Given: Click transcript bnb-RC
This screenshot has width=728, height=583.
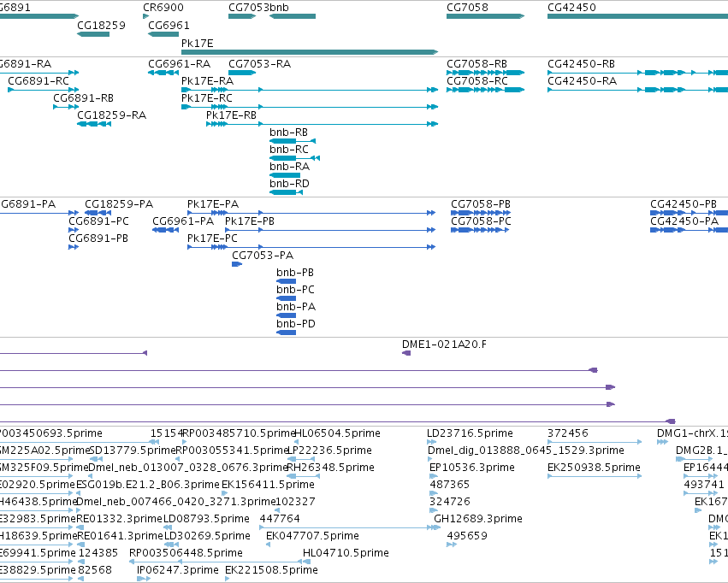Looking at the screenshot, I should [x=294, y=158].
